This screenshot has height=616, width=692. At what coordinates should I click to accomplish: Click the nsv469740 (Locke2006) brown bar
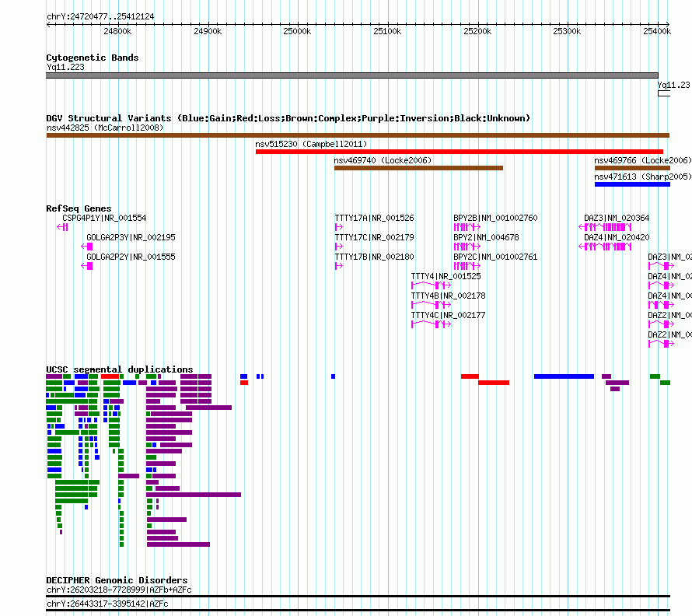[418, 168]
